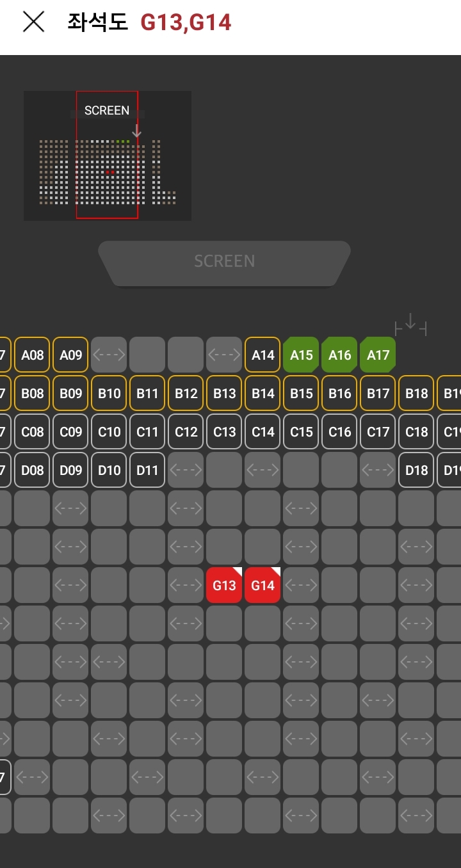This screenshot has height=868, width=461.
Task: Pick green seat A17
Action: coord(378,355)
